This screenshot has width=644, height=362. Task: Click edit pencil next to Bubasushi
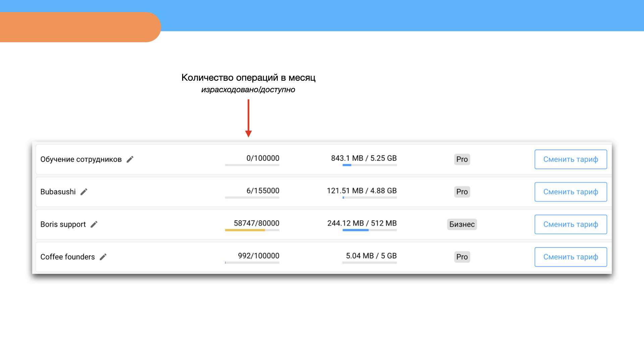pyautogui.click(x=84, y=192)
